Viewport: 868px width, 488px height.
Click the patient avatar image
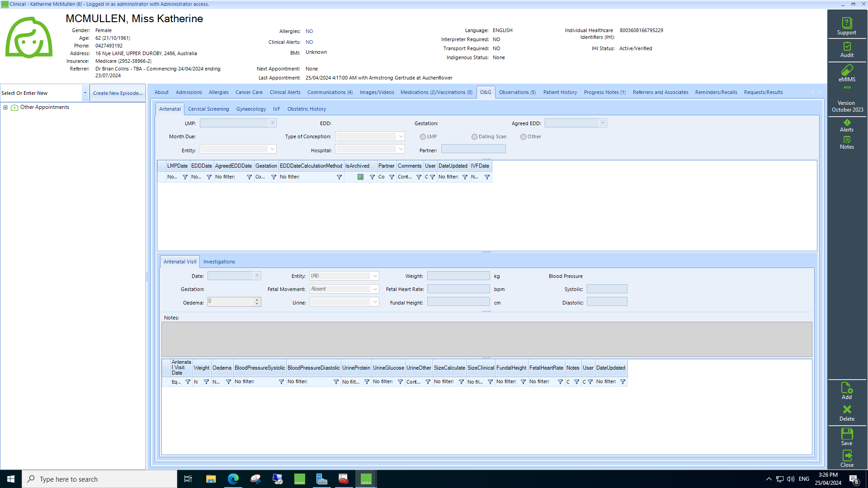29,38
